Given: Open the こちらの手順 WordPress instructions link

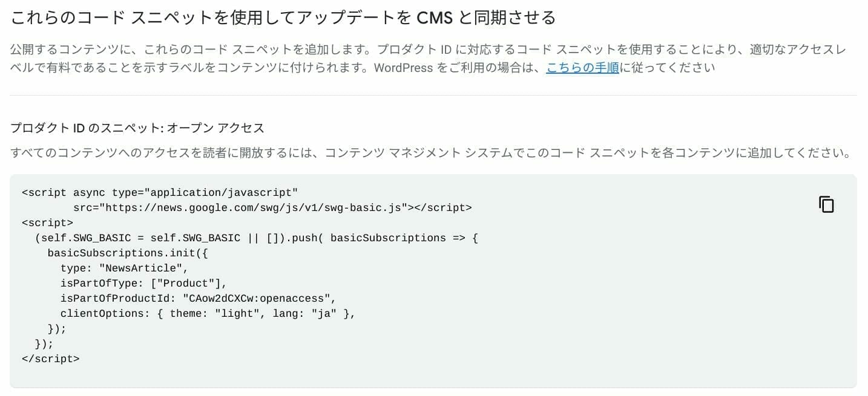Looking at the screenshot, I should click(x=582, y=68).
